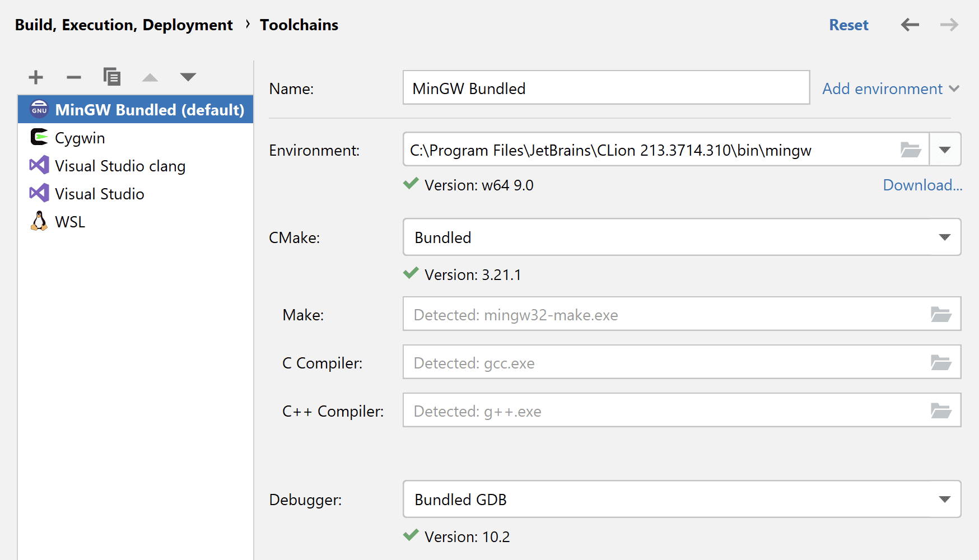
Task: Open the Add environment dropdown
Action: pyautogui.click(x=891, y=88)
